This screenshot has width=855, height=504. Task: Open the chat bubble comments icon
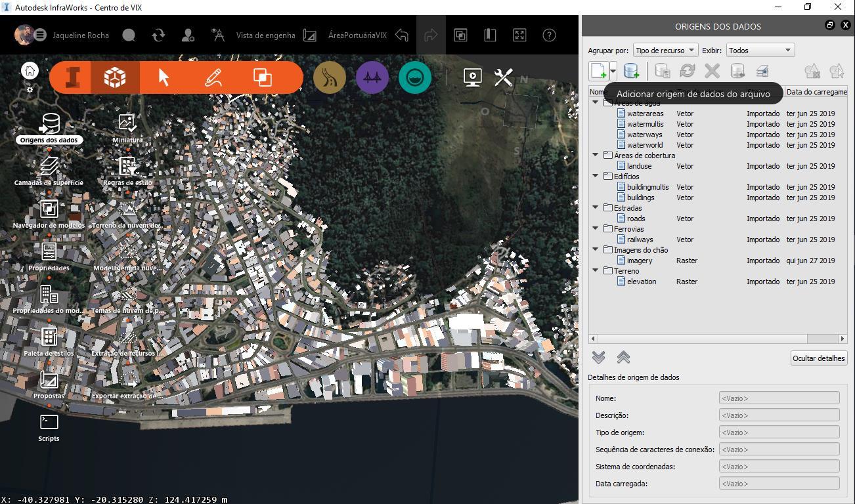(129, 35)
